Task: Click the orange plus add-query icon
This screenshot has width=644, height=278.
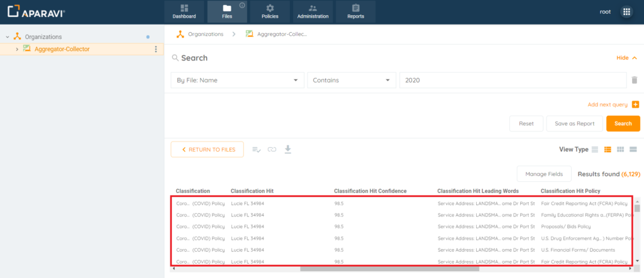Action: point(635,104)
